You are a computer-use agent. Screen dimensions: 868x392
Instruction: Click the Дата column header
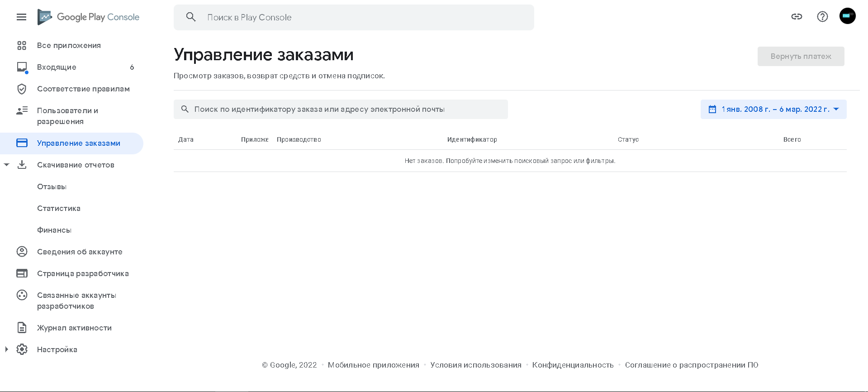[186, 139]
